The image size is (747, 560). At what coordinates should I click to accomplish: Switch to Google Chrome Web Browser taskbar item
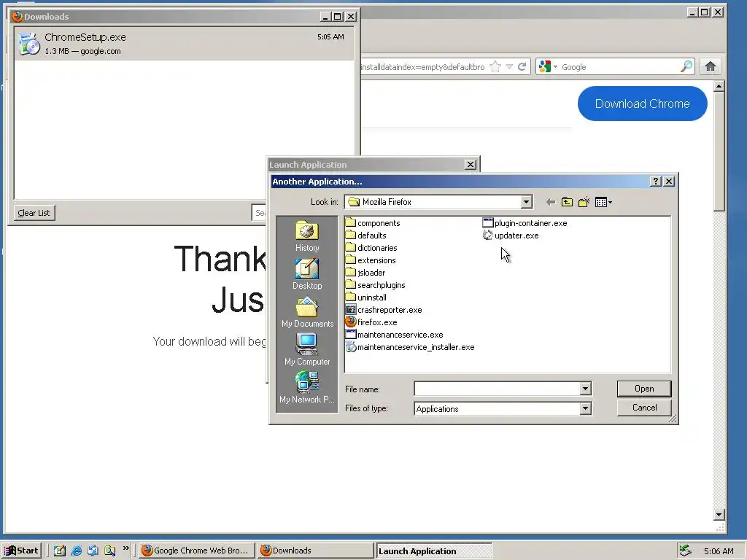[x=196, y=551]
